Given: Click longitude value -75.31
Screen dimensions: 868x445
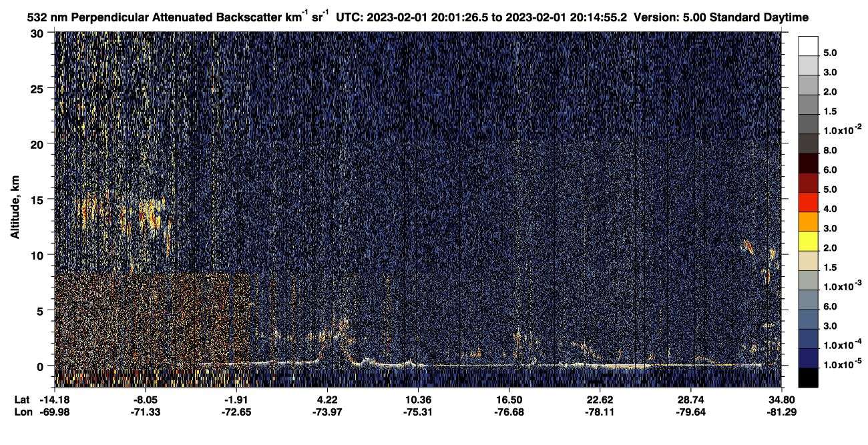Looking at the screenshot, I should coord(418,412).
